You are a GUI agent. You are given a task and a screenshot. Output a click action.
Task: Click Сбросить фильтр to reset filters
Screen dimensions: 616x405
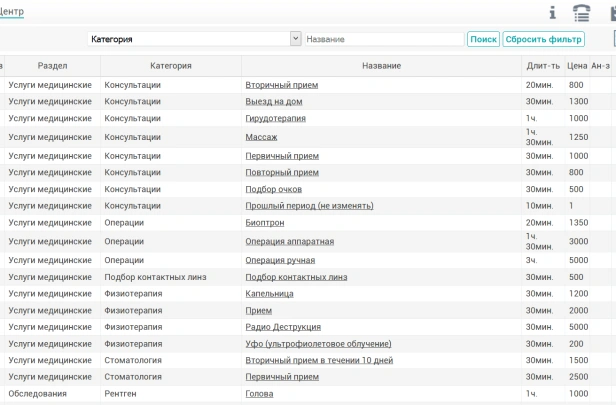pyautogui.click(x=543, y=39)
